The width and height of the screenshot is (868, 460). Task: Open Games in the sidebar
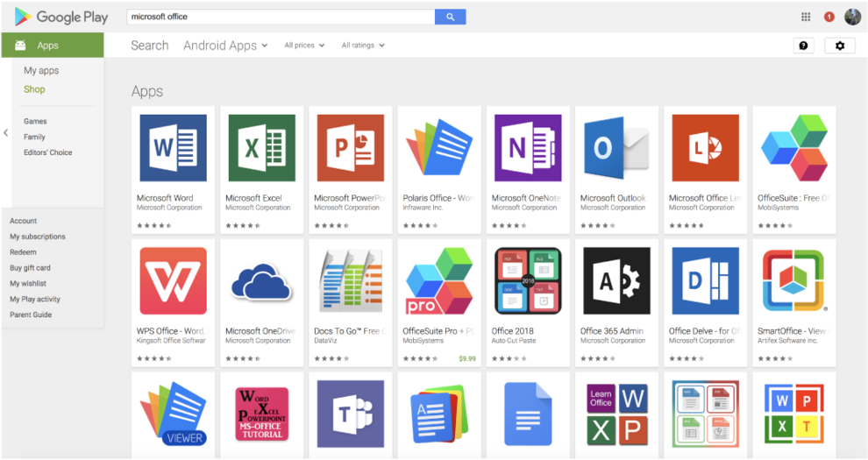point(35,121)
